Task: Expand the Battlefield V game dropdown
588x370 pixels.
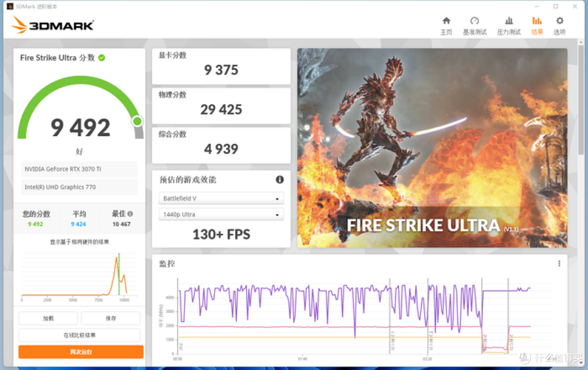Action: click(x=221, y=198)
